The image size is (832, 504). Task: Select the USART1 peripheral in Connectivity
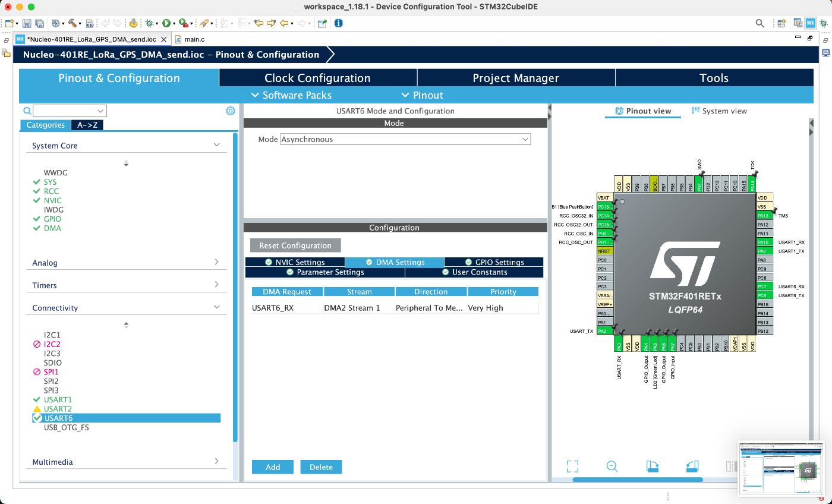58,399
